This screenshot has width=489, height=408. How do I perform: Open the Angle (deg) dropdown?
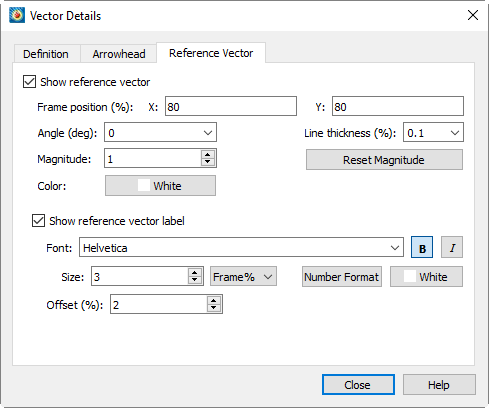[x=160, y=133]
